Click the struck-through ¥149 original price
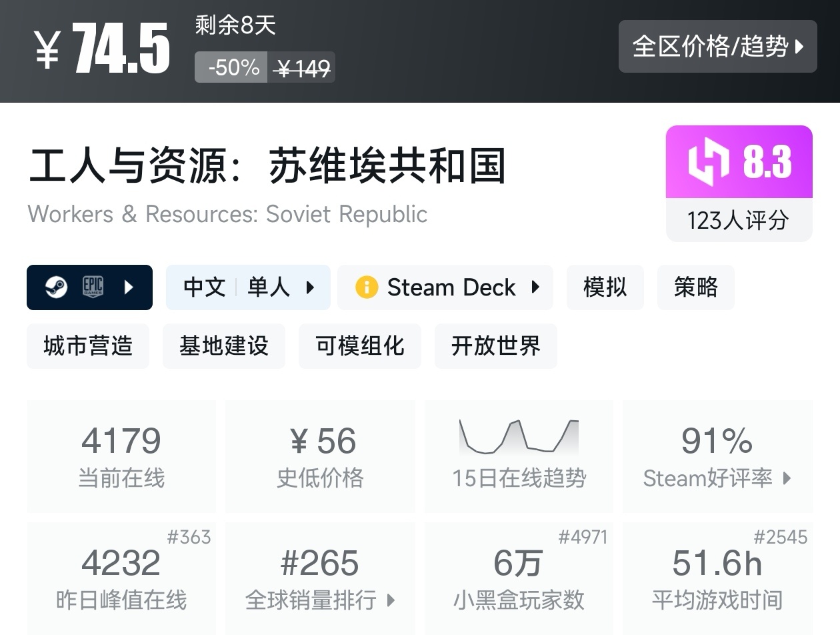 click(x=302, y=67)
